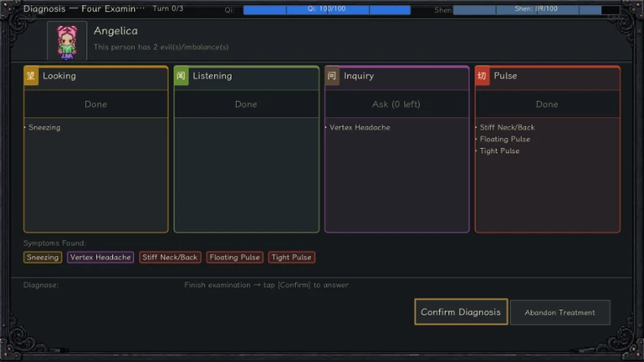Click the Listening panel header title

(x=212, y=76)
